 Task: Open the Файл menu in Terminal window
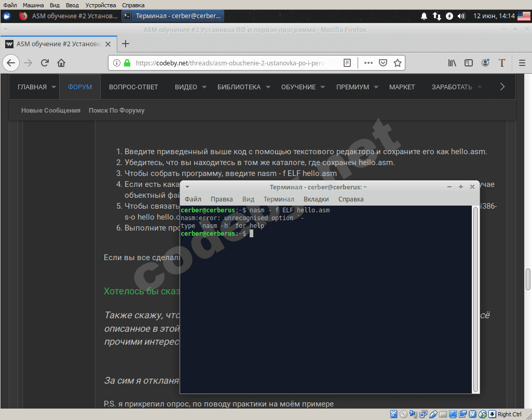pyautogui.click(x=193, y=199)
